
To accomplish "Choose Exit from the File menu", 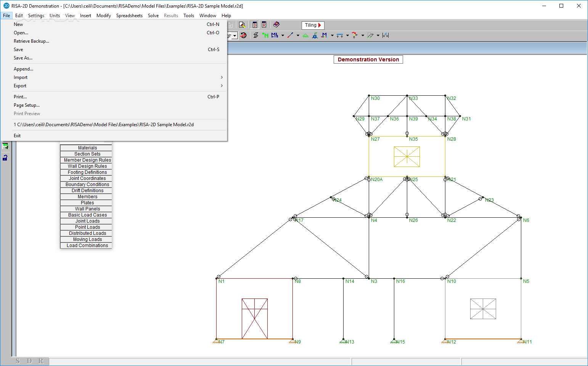I will pyautogui.click(x=118, y=136).
